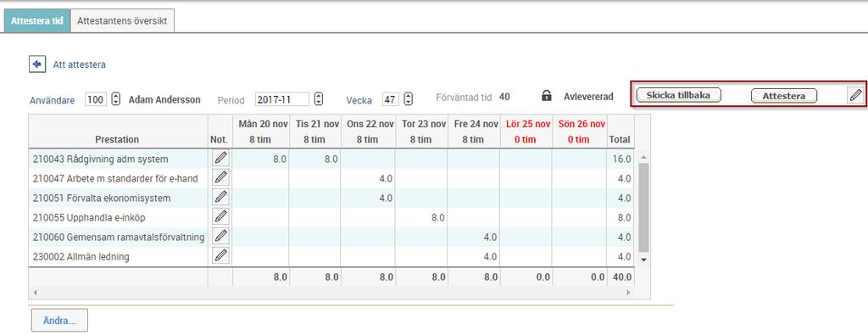Viewport: 868px width, 335px height.
Task: Select the Ons 22 nov column header
Action: point(368,131)
